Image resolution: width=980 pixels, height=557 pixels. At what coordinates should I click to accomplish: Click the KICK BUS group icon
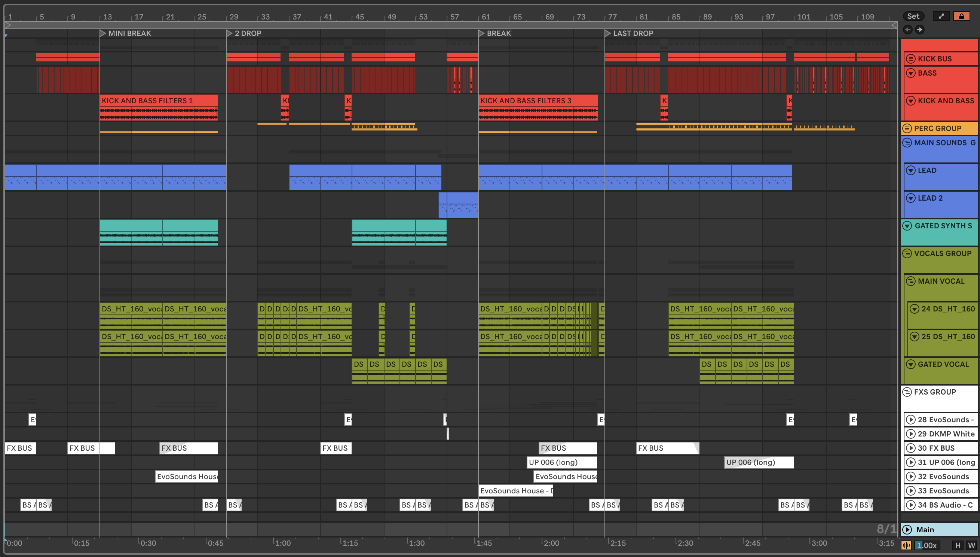911,59
